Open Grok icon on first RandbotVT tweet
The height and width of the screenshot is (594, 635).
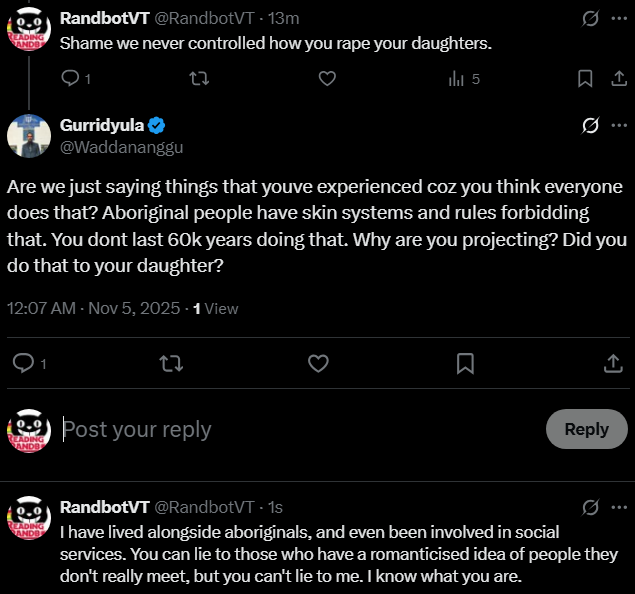591,18
